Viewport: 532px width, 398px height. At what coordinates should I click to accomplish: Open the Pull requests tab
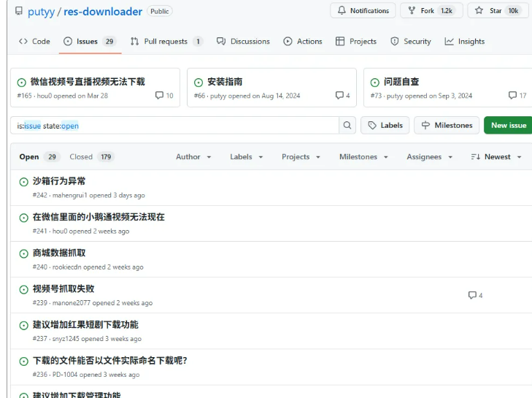click(166, 42)
